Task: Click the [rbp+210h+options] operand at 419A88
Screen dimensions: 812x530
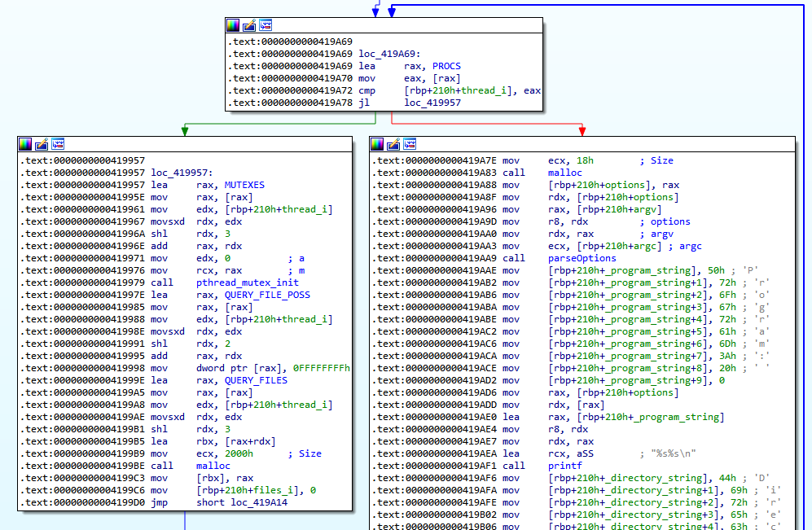Action: (x=599, y=185)
